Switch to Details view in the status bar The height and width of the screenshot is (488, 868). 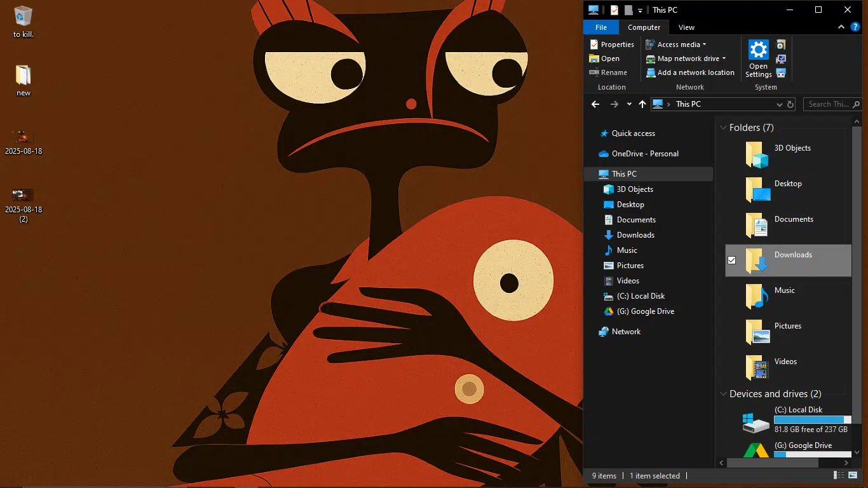tap(839, 475)
